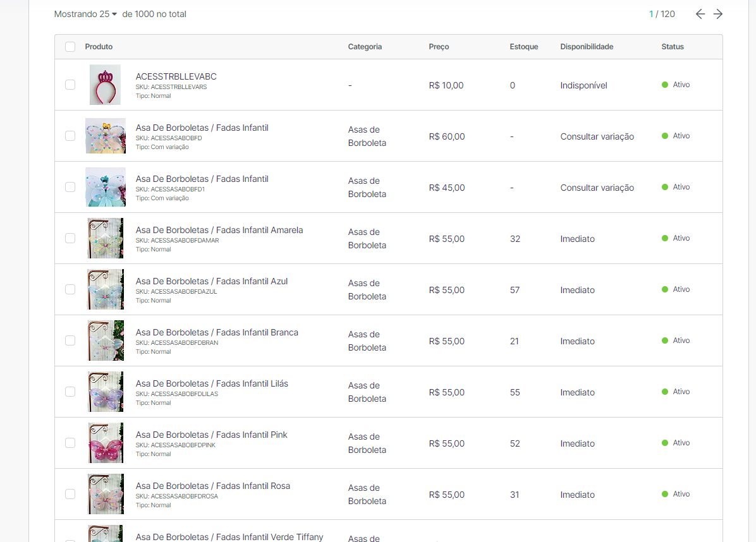Select checkbox for Fadas Infantil Azul
Viewport: 756px width, 542px height.
(x=70, y=289)
